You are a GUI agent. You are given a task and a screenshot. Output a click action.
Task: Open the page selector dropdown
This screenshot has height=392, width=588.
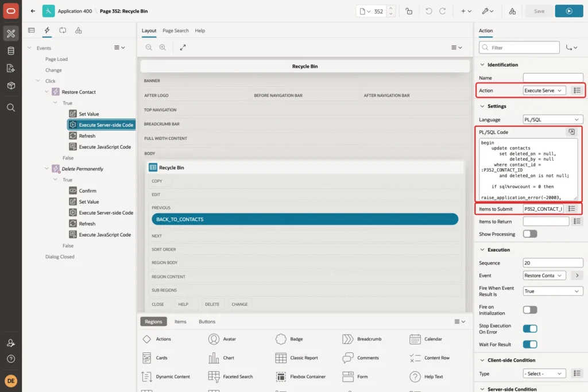pyautogui.click(x=365, y=11)
